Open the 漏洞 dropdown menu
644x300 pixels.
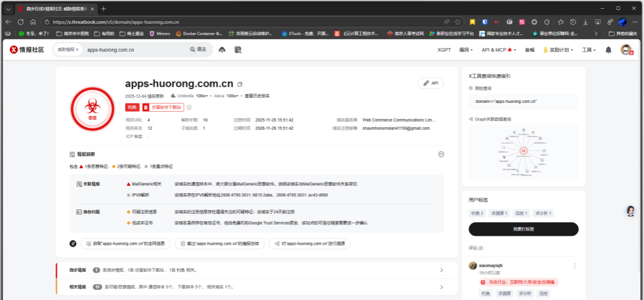pos(465,50)
